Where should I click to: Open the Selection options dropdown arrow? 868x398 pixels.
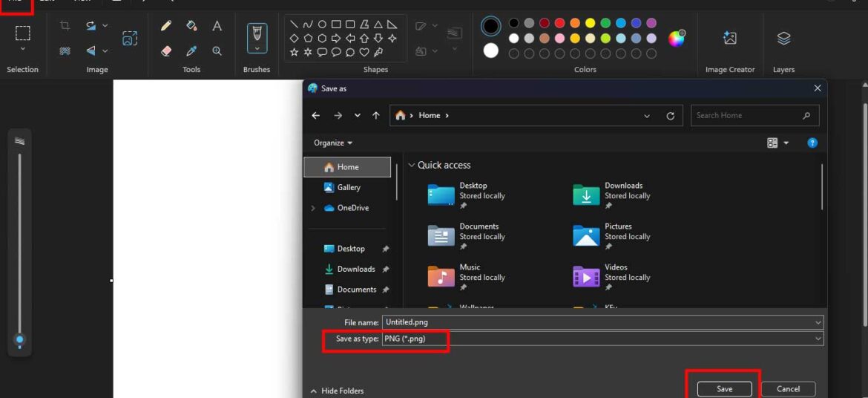[x=23, y=49]
